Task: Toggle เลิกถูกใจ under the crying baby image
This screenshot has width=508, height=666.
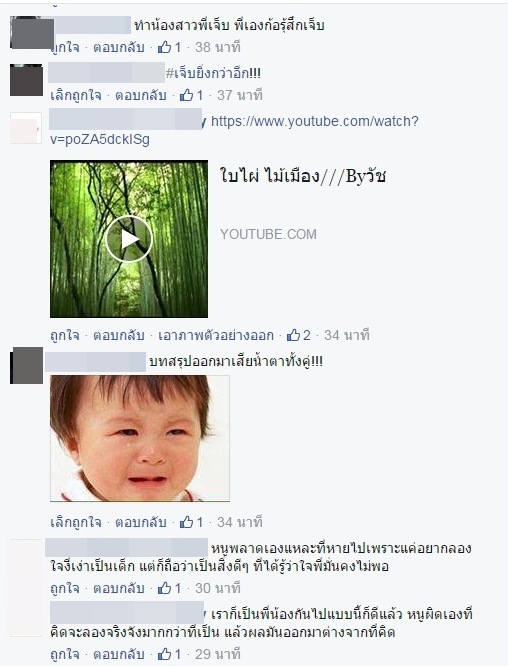Action: [76, 522]
